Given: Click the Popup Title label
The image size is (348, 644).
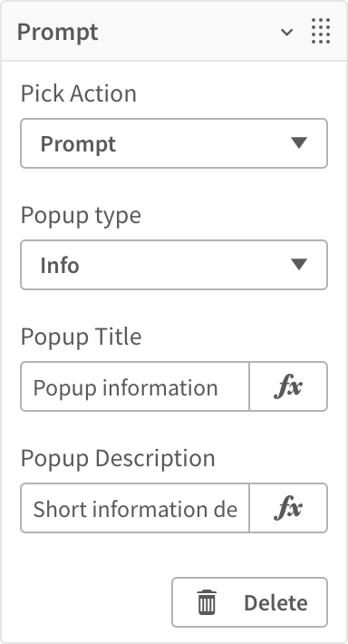Looking at the screenshot, I should (x=82, y=337).
